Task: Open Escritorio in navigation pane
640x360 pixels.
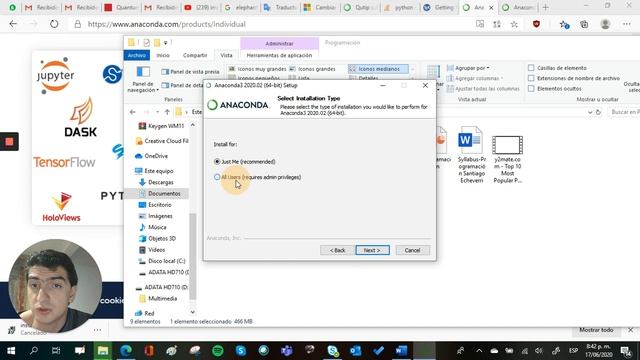Action: (x=156, y=205)
